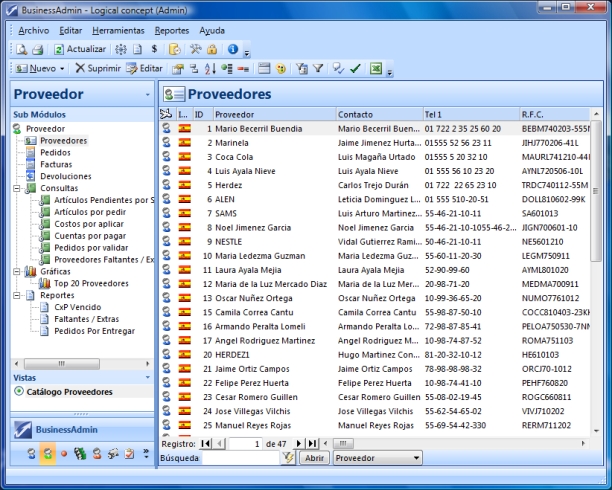Select the Catálogo Proveedores radio option
The image size is (612, 490).
[x=19, y=391]
